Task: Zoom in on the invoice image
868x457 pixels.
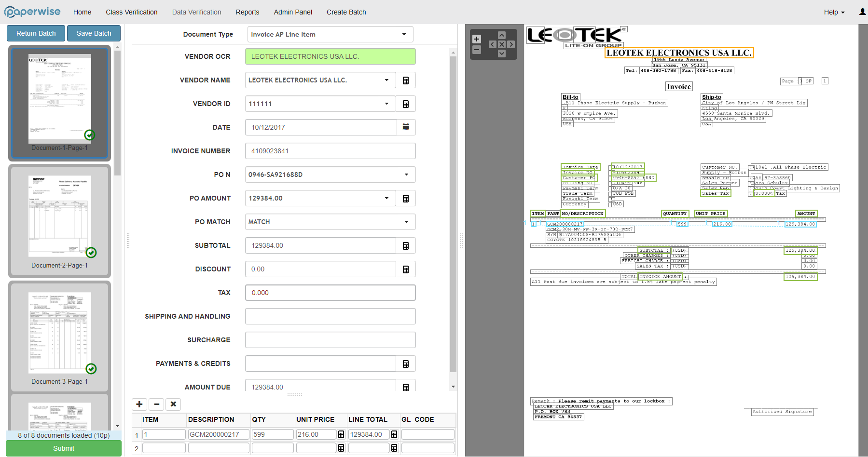Action: click(477, 39)
